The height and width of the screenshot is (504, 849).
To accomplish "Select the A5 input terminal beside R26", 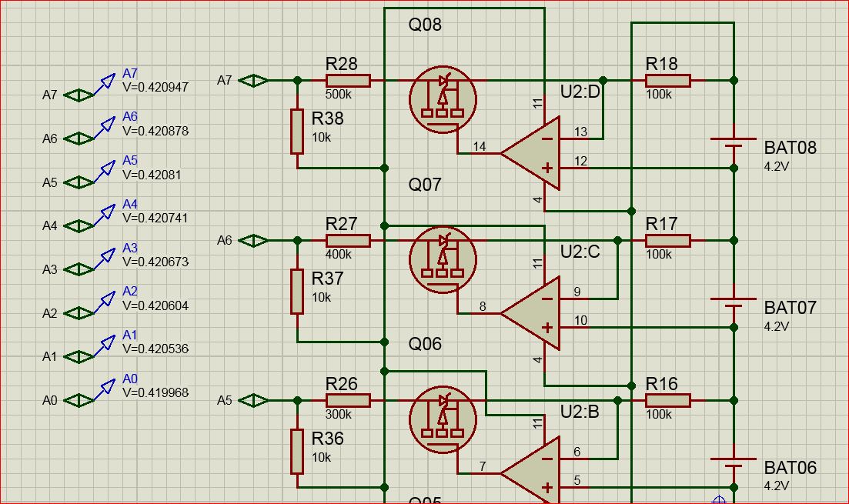I will tap(253, 401).
